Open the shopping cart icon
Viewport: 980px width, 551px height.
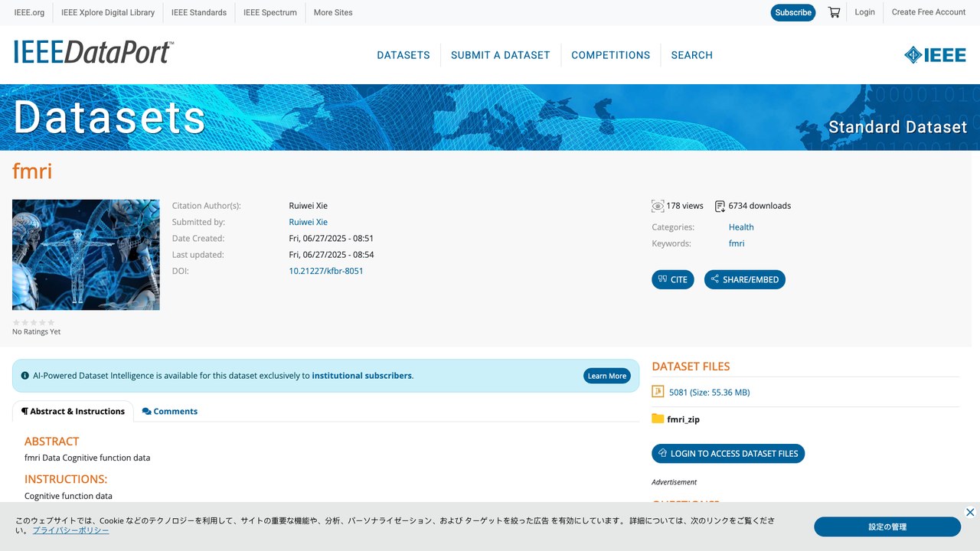coord(835,12)
